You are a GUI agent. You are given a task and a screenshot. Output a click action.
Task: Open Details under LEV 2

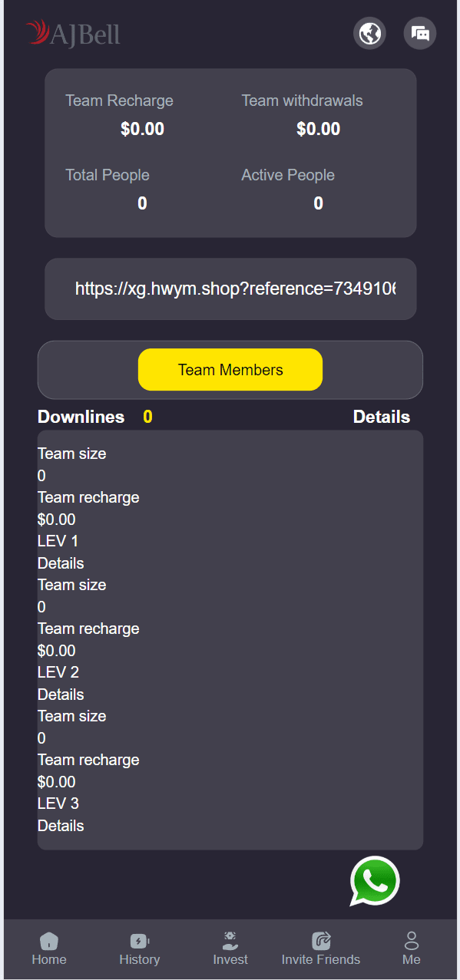pos(61,695)
